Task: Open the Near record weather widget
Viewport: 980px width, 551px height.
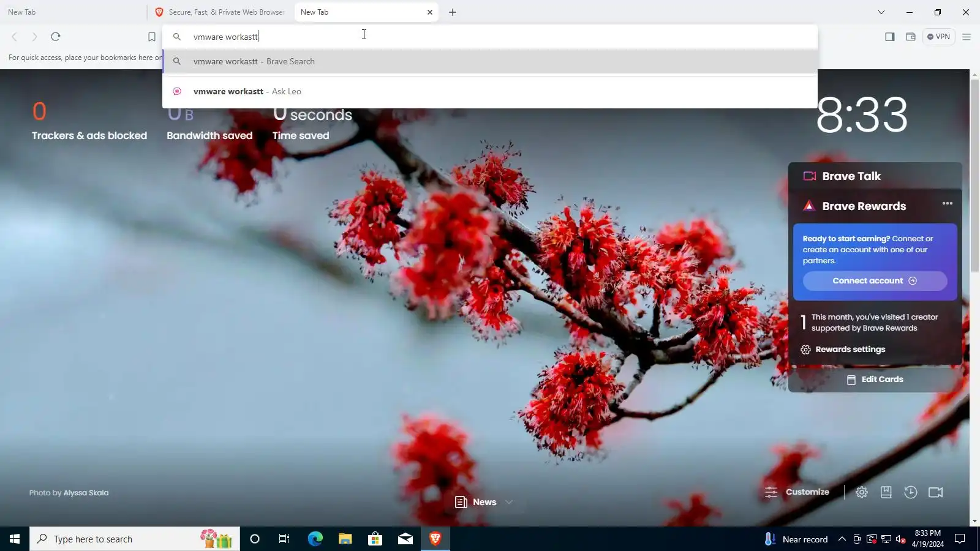Action: 796,539
